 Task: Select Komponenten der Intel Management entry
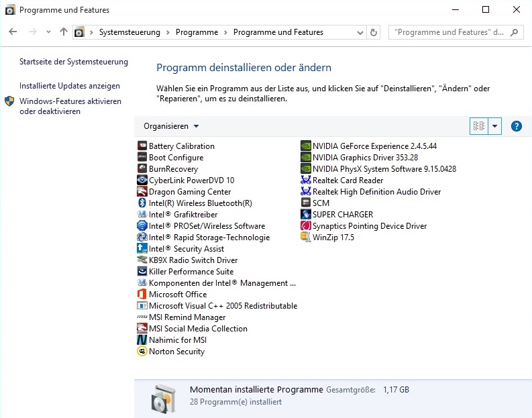click(217, 283)
